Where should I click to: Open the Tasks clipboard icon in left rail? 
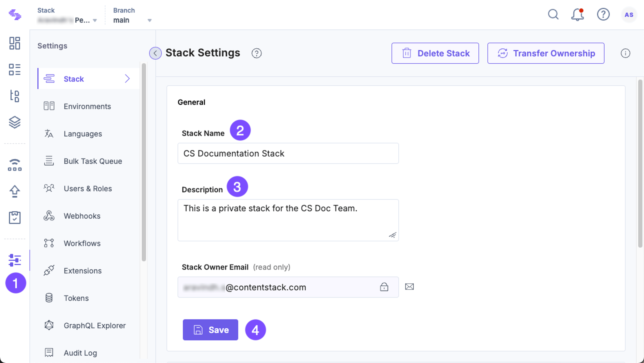14,217
